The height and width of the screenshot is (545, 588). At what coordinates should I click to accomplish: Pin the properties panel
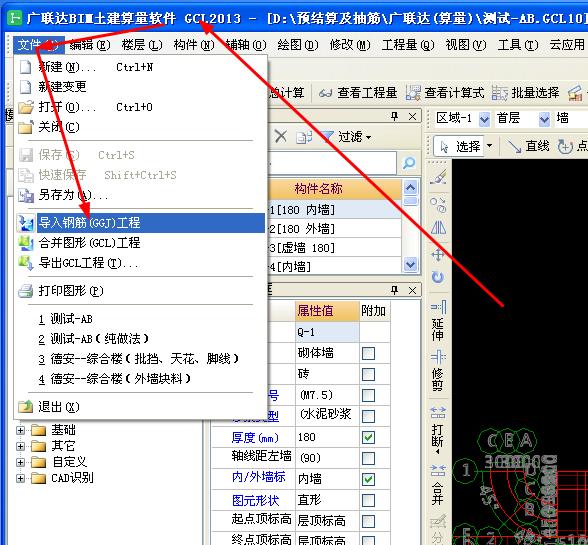point(394,290)
